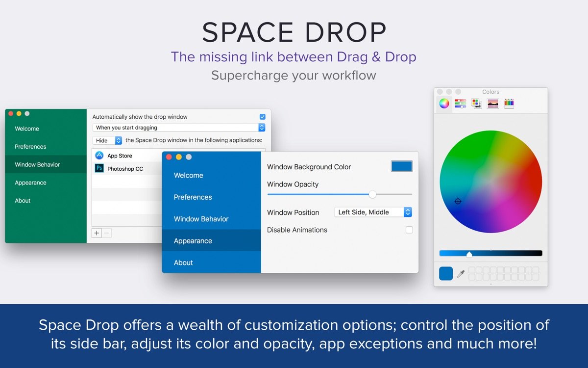
Task: Click the minus button to remove selected app
Action: coord(106,233)
